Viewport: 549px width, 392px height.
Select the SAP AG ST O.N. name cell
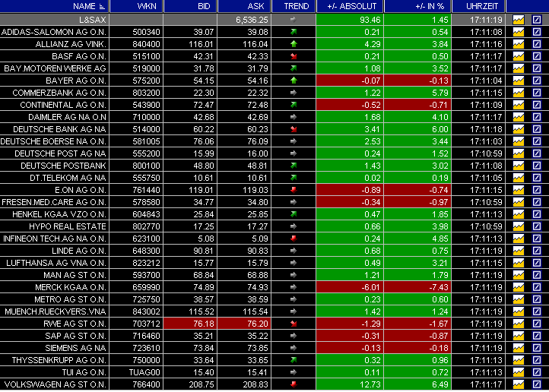tap(55, 336)
